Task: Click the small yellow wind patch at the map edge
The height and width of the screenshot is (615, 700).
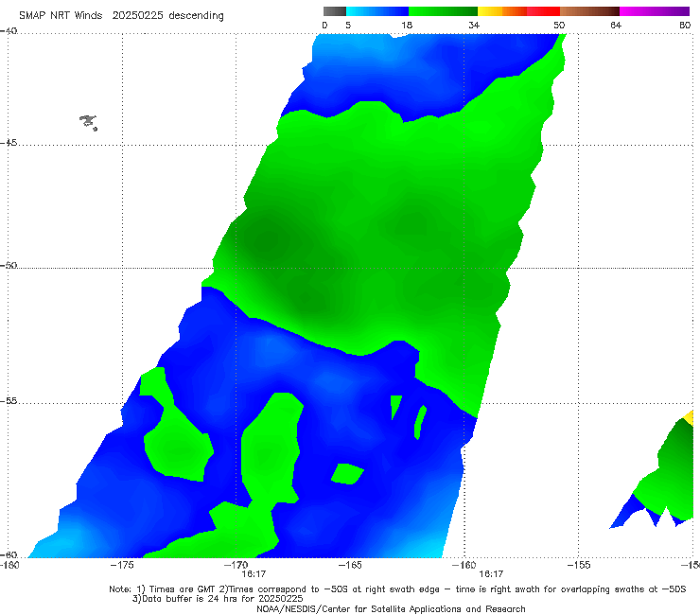Action: pyautogui.click(x=689, y=418)
